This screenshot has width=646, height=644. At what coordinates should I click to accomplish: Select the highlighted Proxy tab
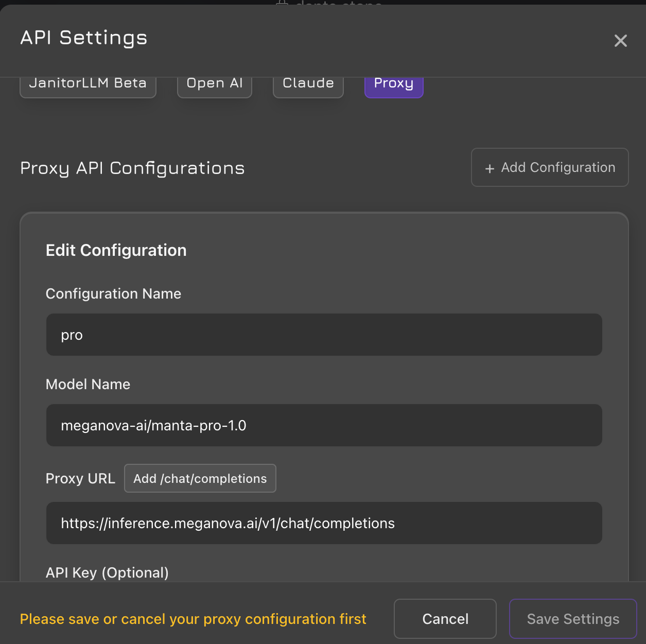tap(394, 85)
